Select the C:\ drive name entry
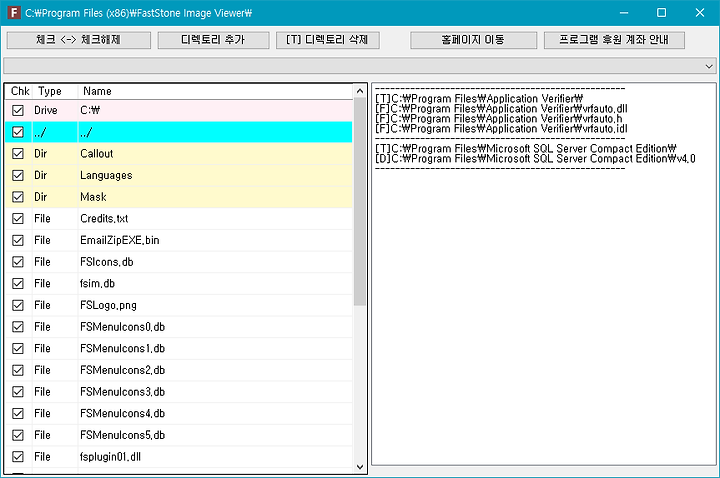The height and width of the screenshot is (478, 720). 90,110
